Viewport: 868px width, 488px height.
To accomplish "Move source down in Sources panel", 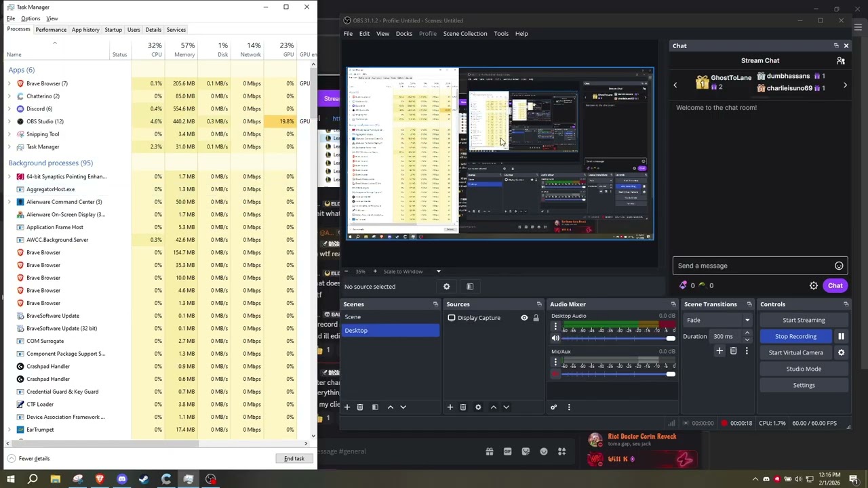I will tap(506, 407).
